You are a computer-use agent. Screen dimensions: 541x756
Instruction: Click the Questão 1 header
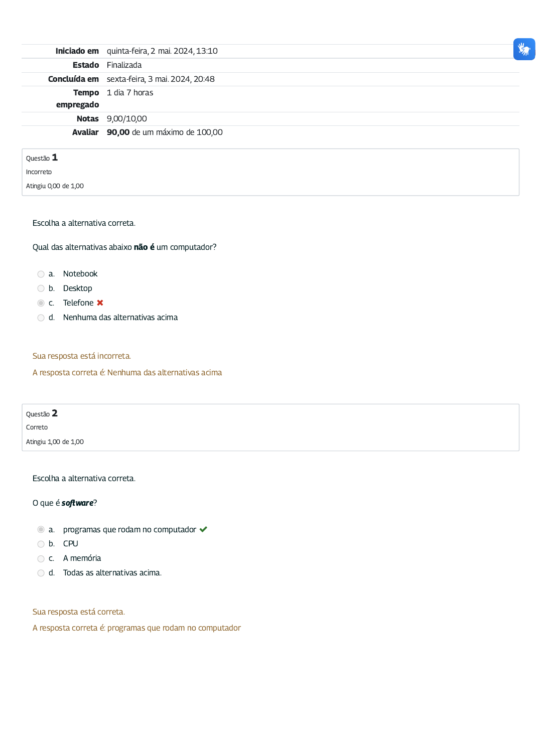pyautogui.click(x=42, y=158)
